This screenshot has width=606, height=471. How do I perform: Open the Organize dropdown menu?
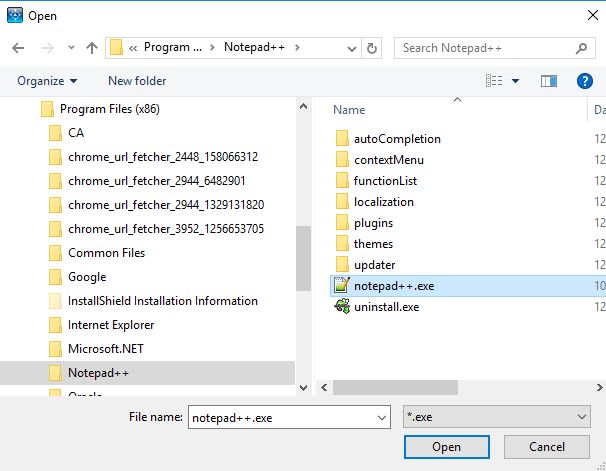47,81
